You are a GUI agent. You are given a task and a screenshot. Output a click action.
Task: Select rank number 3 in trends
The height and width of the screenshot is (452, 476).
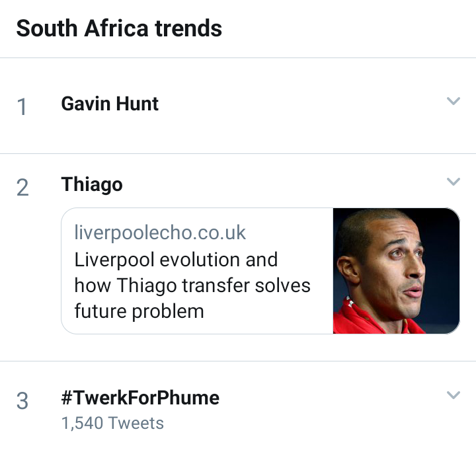[22, 400]
